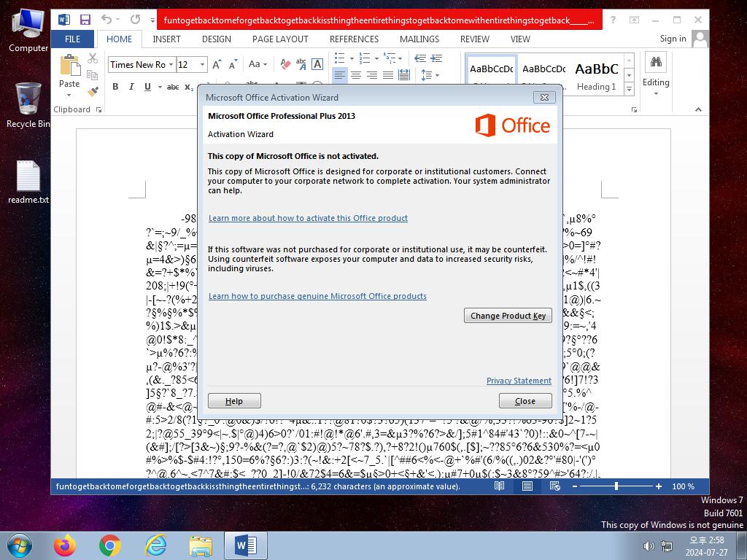Image resolution: width=747 pixels, height=560 pixels.
Task: Open the Phonetic Guide tool
Action: point(301,64)
